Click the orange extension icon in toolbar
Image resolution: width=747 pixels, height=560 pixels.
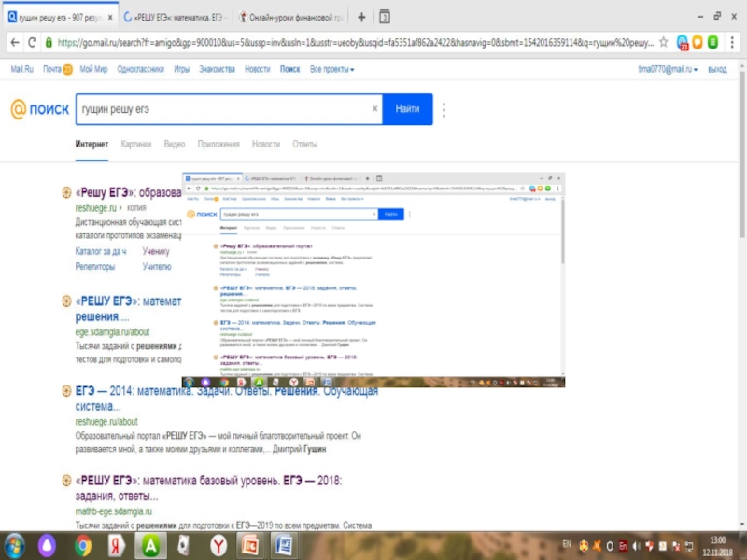698,42
